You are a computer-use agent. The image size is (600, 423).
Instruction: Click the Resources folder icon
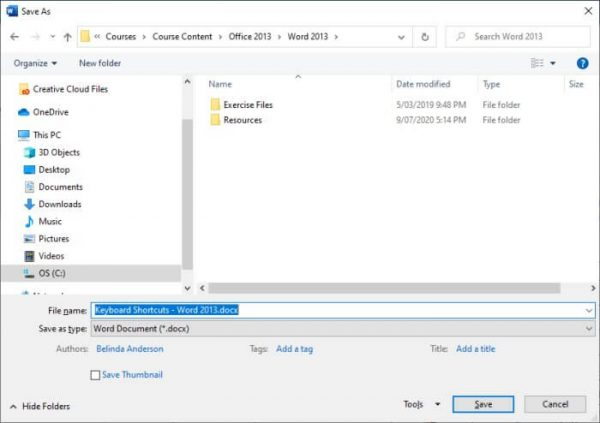(x=215, y=120)
